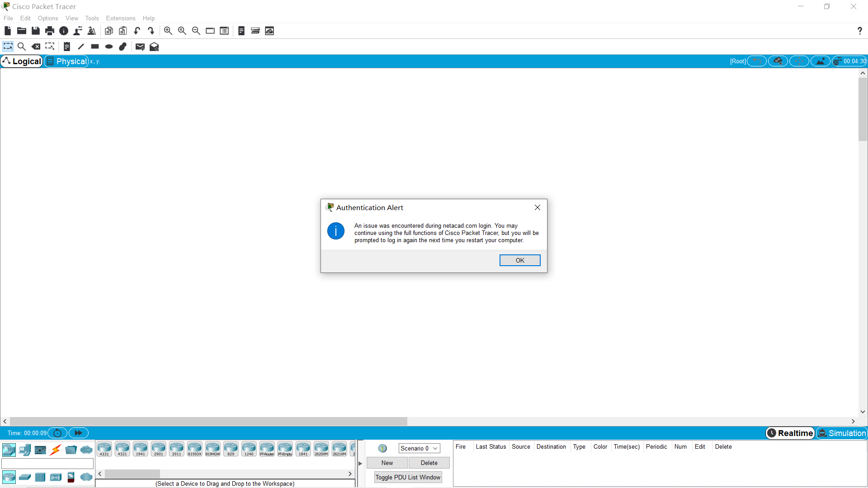Switch to Simulation mode
The height and width of the screenshot is (488, 868).
click(842, 433)
